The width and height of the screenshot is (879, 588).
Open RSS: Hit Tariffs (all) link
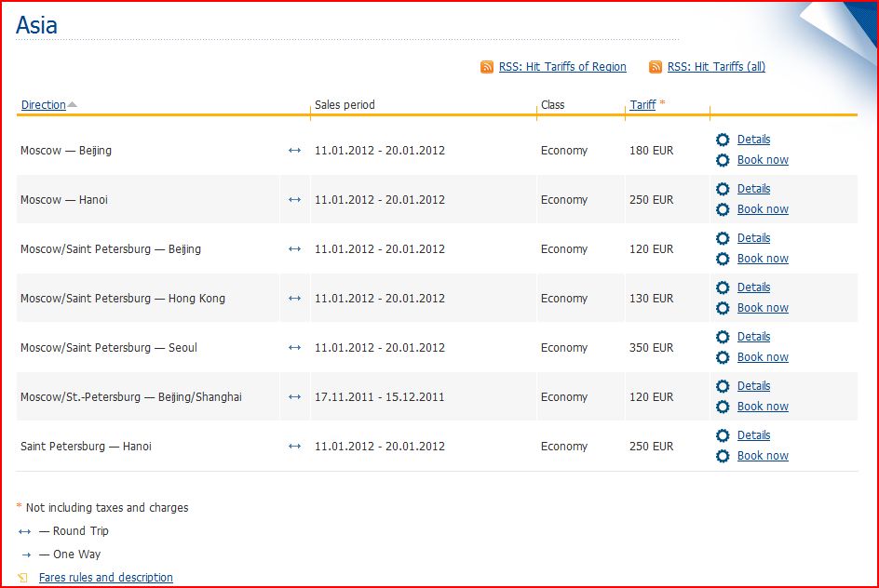click(716, 67)
